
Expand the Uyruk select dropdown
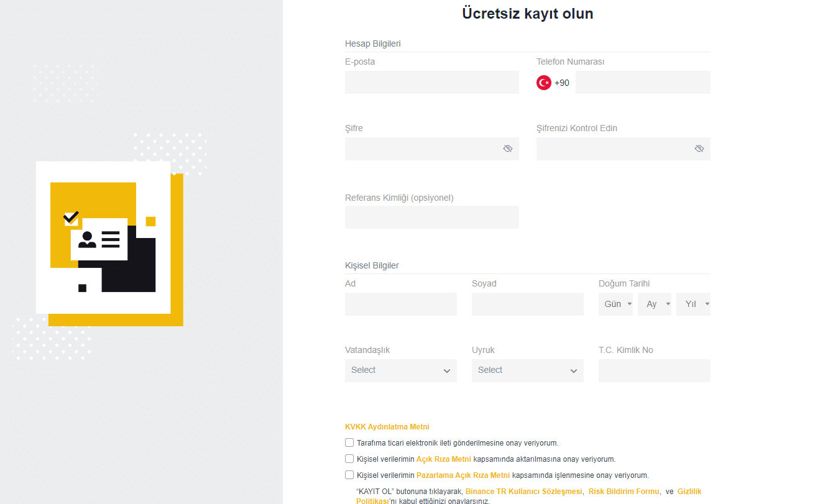point(527,370)
